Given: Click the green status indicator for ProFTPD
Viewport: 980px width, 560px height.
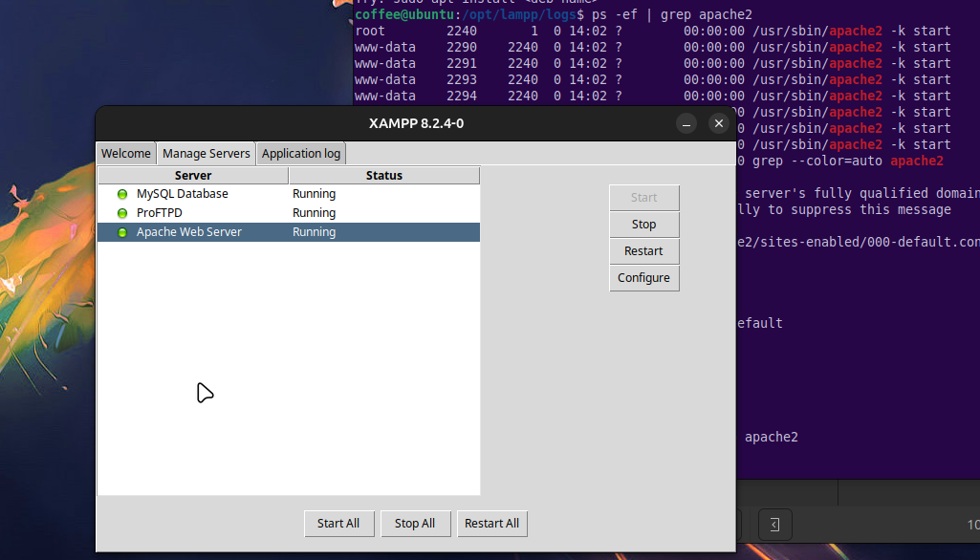Looking at the screenshot, I should (122, 213).
